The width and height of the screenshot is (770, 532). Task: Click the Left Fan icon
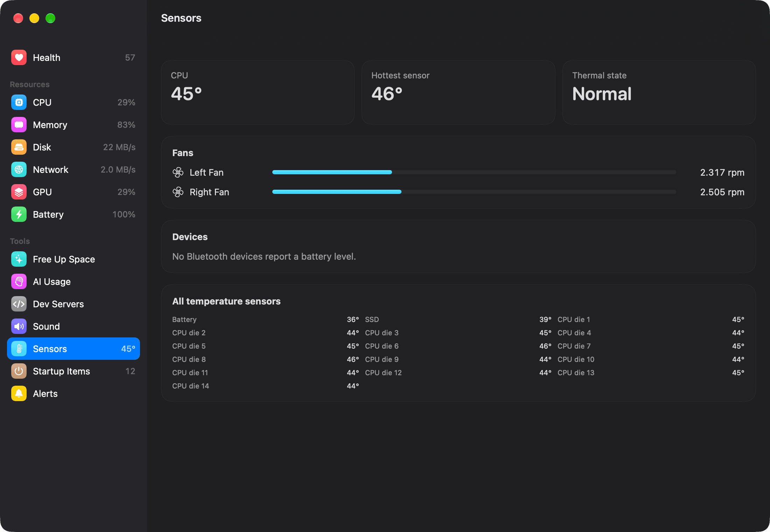point(178,173)
